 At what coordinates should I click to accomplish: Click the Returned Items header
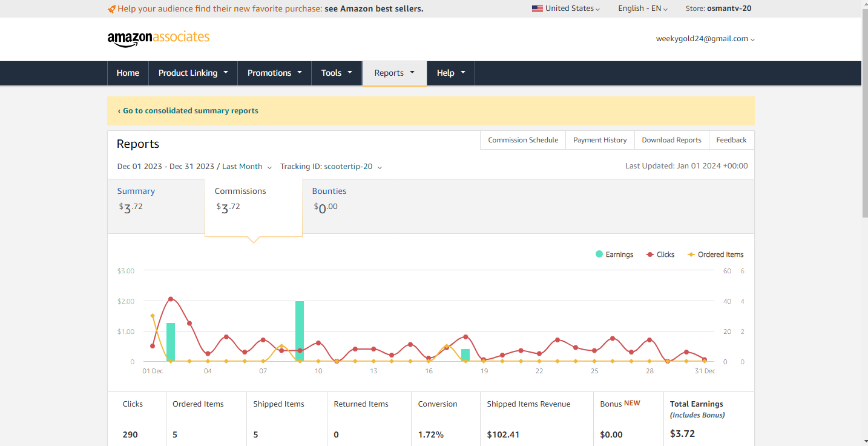tap(361, 404)
